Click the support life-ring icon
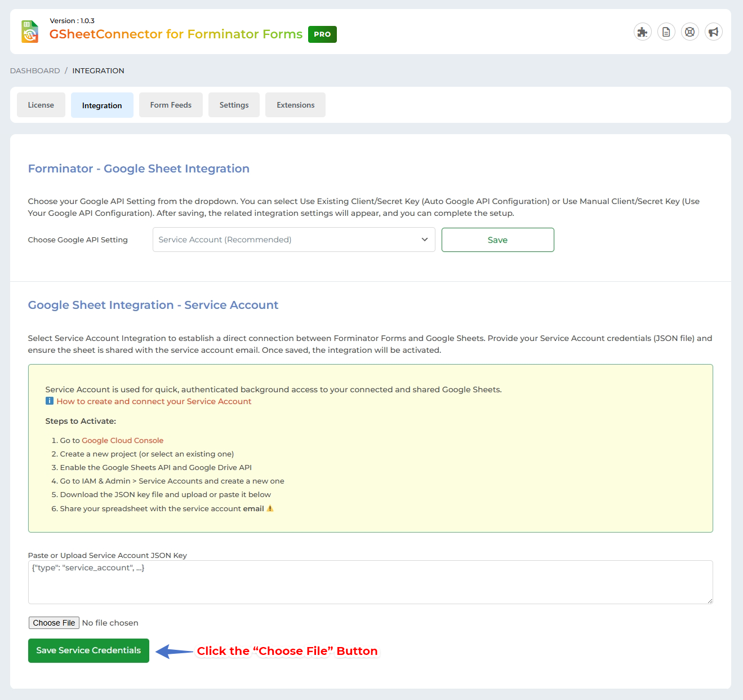Image resolution: width=743 pixels, height=700 pixels. pyautogui.click(x=689, y=32)
